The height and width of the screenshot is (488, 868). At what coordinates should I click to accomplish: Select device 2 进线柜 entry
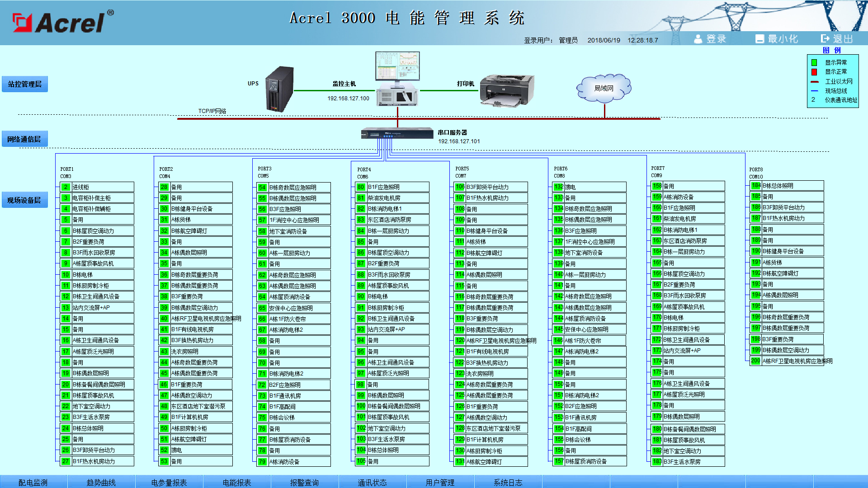pyautogui.click(x=97, y=187)
